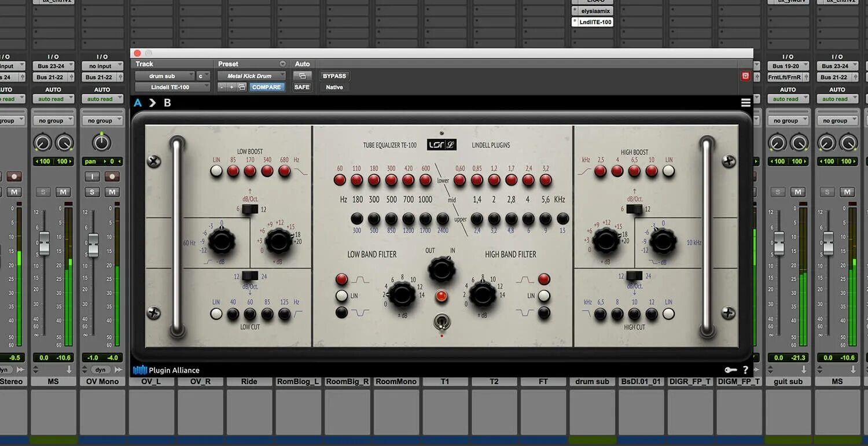Select the Ride track name strip
The height and width of the screenshot is (446, 868).
(249, 382)
